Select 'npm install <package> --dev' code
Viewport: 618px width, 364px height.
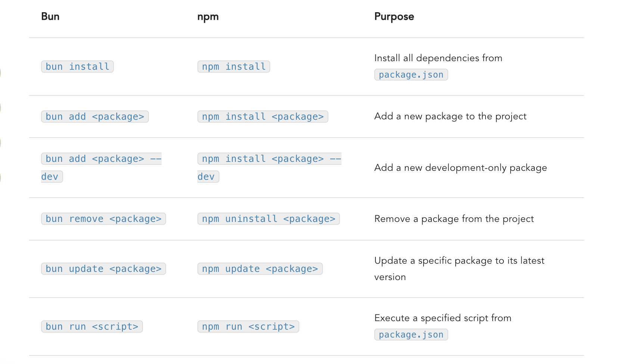[269, 168]
